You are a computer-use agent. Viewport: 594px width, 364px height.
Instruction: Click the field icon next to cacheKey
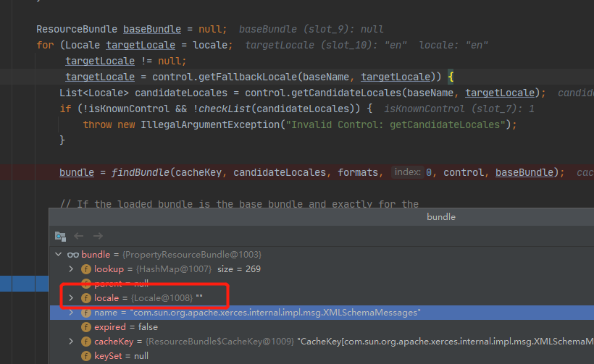pos(86,342)
